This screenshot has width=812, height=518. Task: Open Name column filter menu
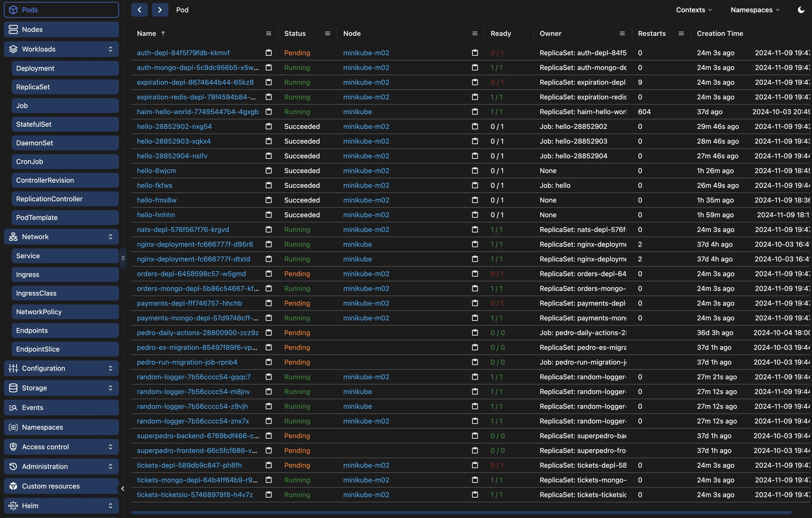(268, 33)
